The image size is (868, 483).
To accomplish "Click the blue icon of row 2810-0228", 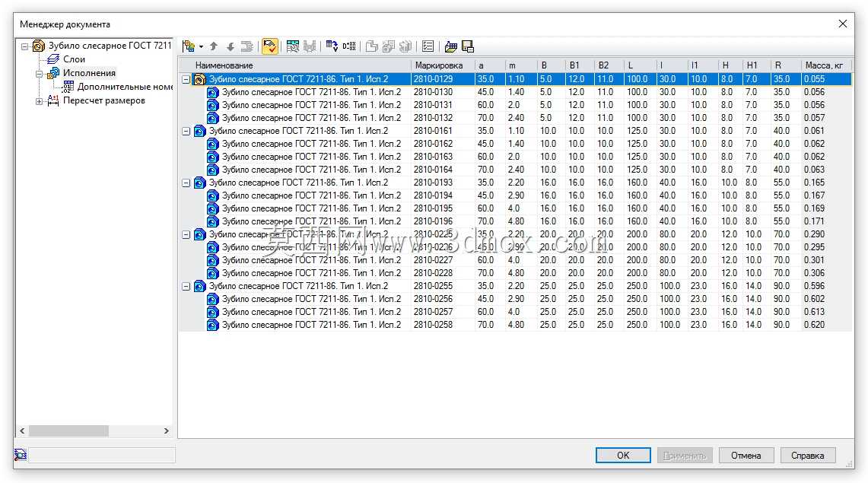I will 212,273.
